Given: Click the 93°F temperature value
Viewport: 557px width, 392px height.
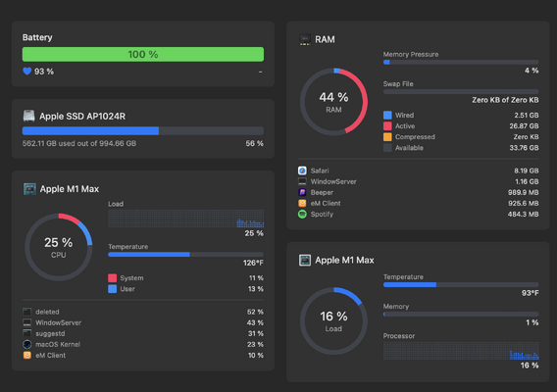Looking at the screenshot, I should (530, 293).
